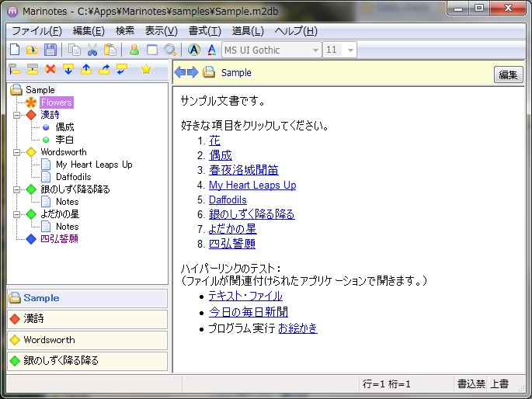Follow the My Heart Leaps Up link

pyautogui.click(x=252, y=185)
